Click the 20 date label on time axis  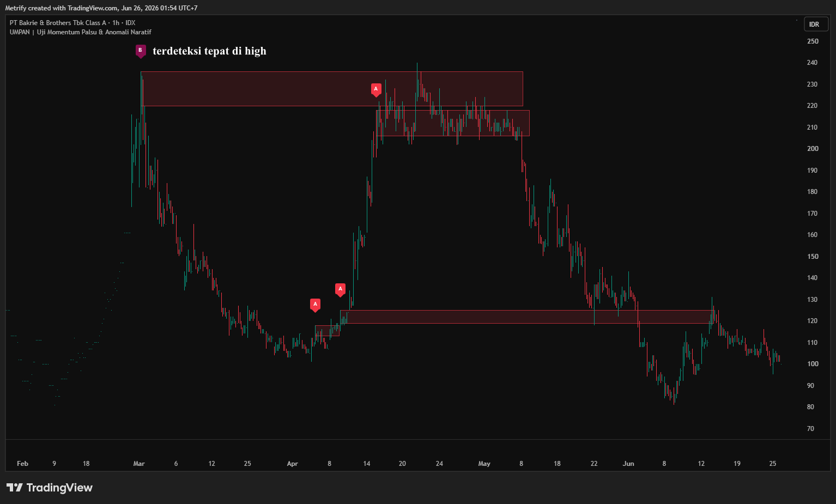click(x=402, y=464)
